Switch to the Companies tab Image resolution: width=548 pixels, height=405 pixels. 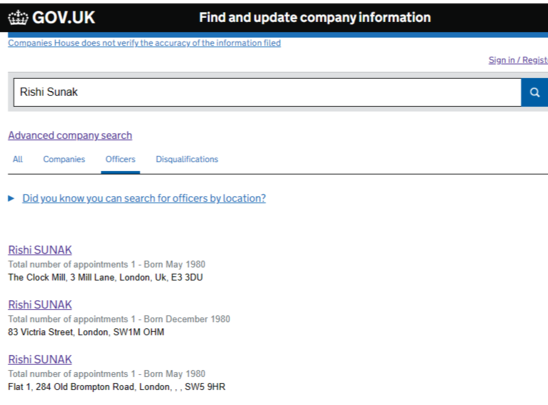click(64, 159)
